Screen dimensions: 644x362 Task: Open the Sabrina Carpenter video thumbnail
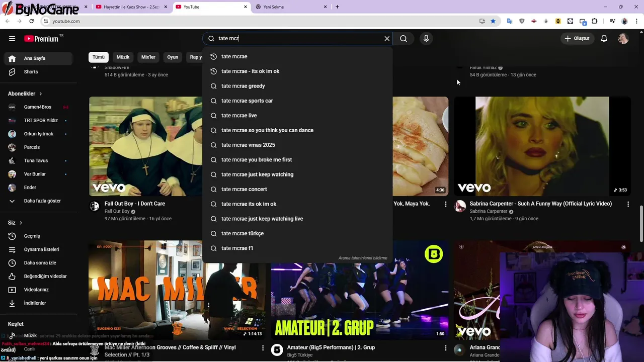pyautogui.click(x=542, y=146)
